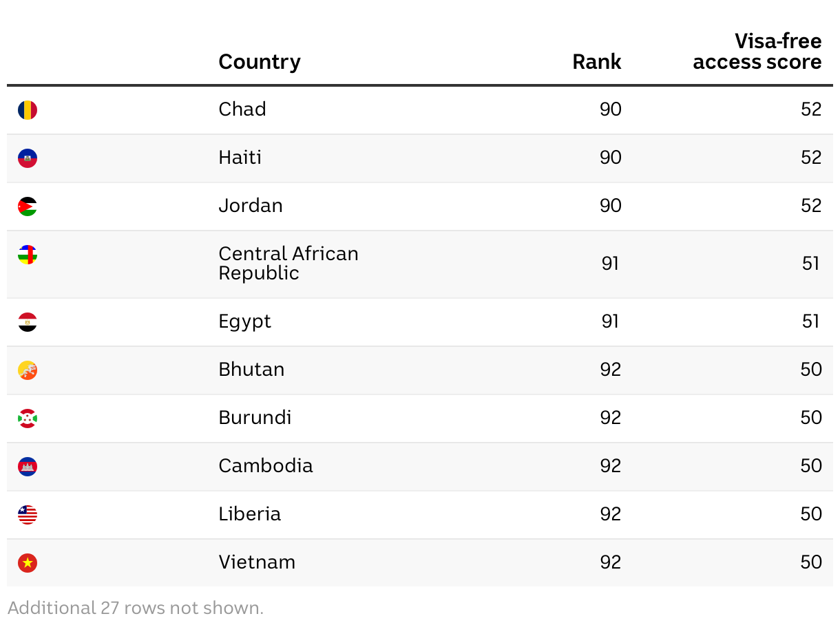This screenshot has height=625, width=840.
Task: Select the Burundi flag icon
Action: [x=28, y=419]
